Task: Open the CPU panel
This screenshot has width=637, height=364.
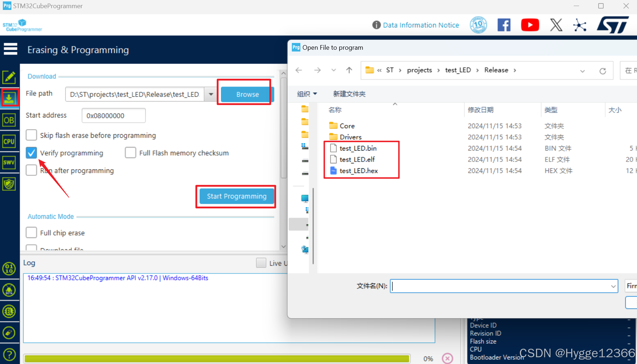Action: tap(9, 142)
